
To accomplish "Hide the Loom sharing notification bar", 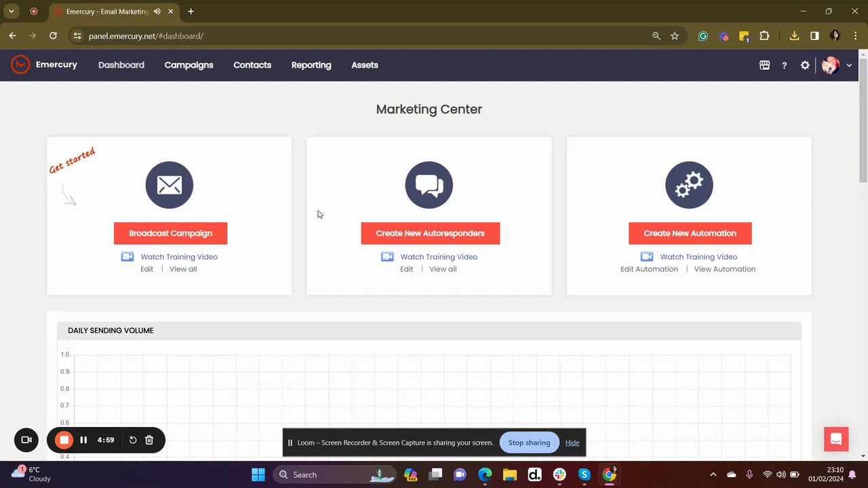I will pyautogui.click(x=572, y=443).
